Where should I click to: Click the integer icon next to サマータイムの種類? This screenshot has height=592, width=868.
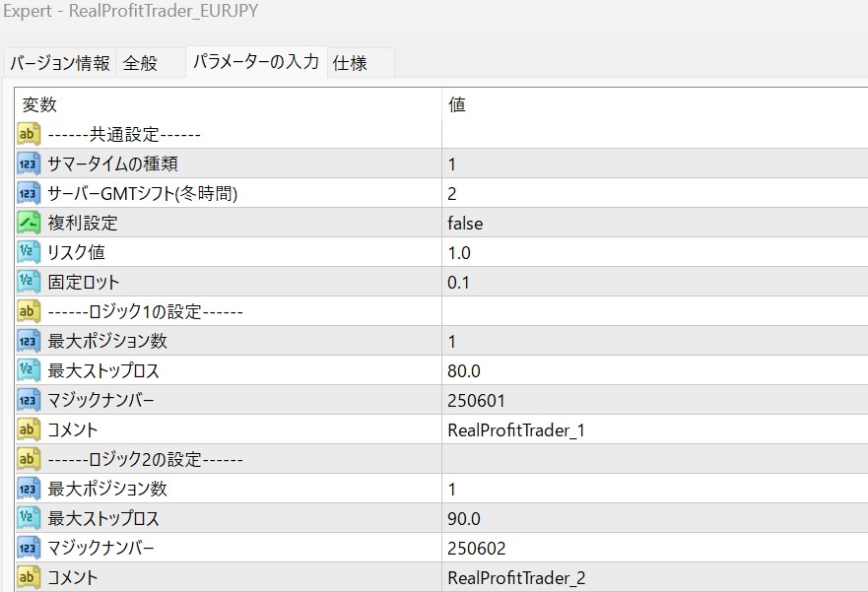29,164
